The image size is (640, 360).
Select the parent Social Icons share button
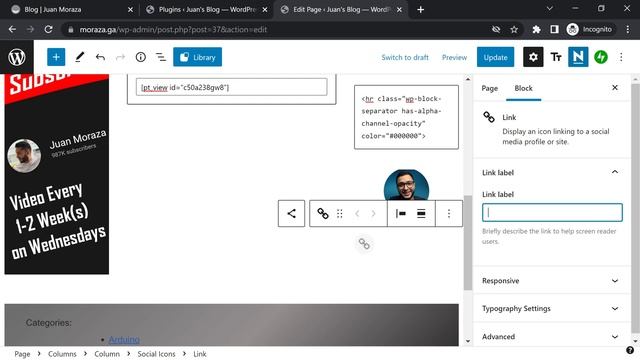pos(291,213)
